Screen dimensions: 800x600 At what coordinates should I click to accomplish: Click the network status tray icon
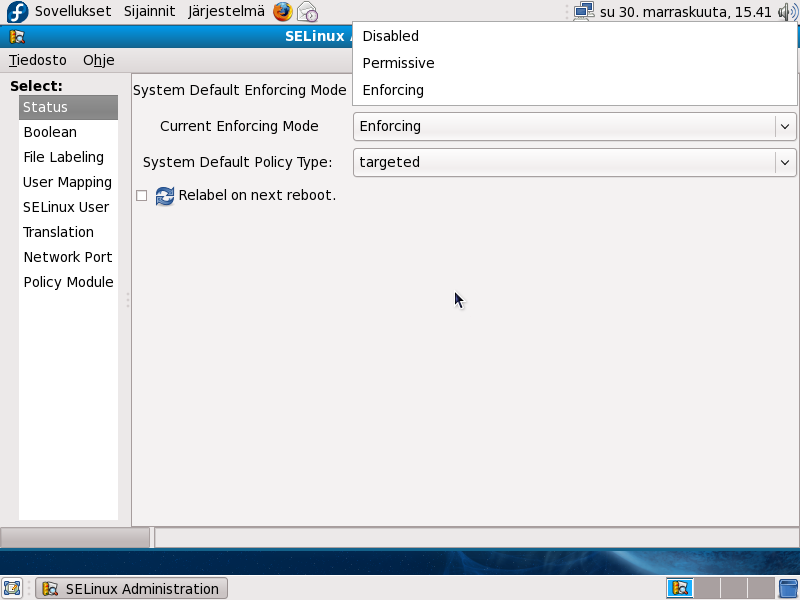pyautogui.click(x=584, y=12)
